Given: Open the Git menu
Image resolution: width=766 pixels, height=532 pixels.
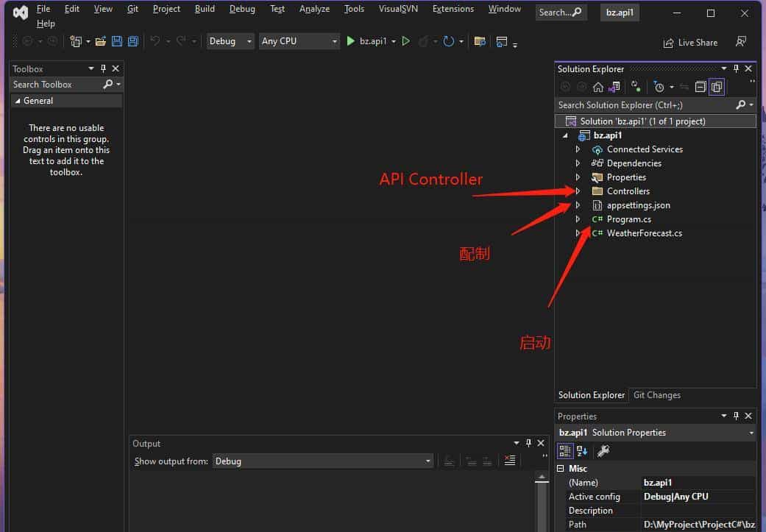Looking at the screenshot, I should point(133,9).
